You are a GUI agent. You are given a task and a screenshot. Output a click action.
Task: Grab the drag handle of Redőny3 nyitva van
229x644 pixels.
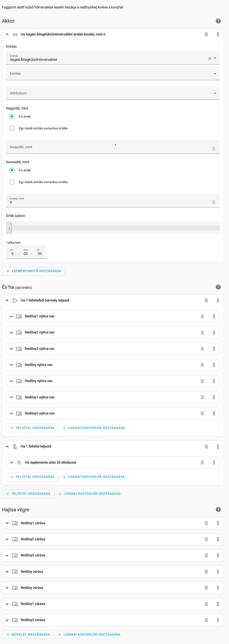(x=202, y=349)
